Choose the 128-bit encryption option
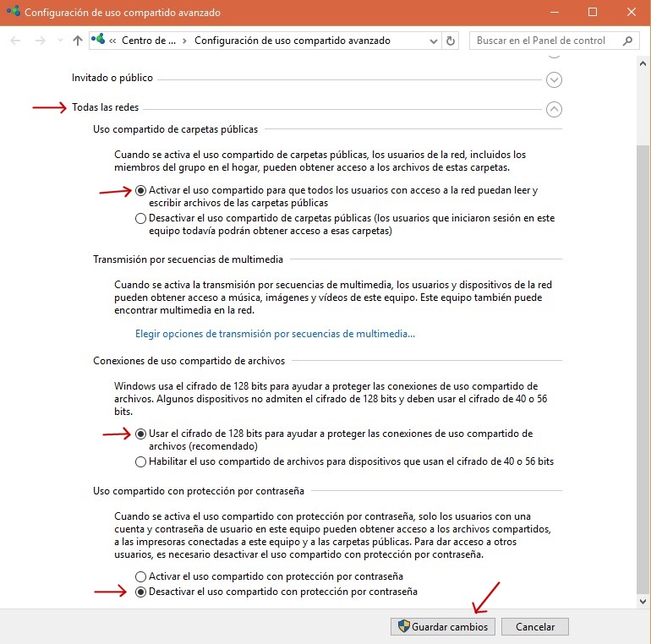Viewport: 651px width, 644px height. (x=140, y=434)
